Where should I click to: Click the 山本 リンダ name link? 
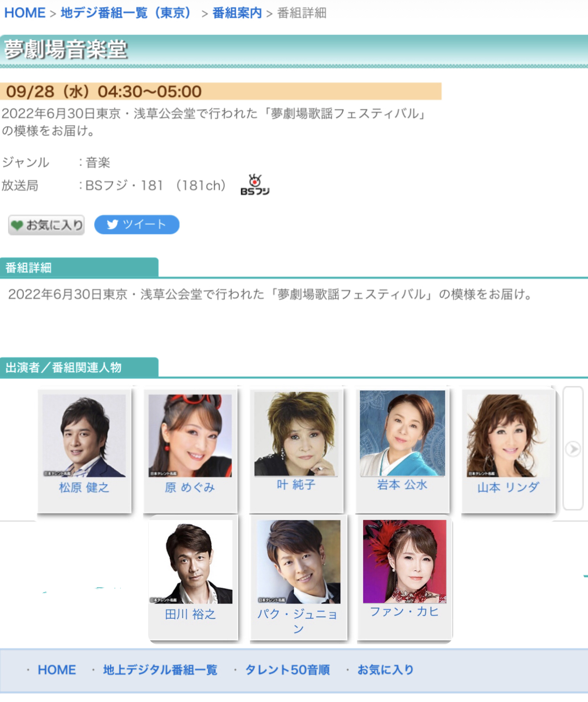point(508,487)
